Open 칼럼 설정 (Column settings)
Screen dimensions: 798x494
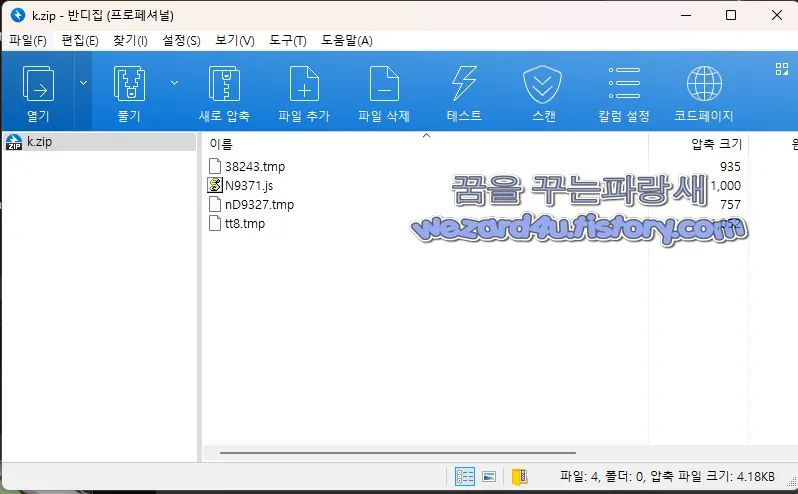(624, 92)
